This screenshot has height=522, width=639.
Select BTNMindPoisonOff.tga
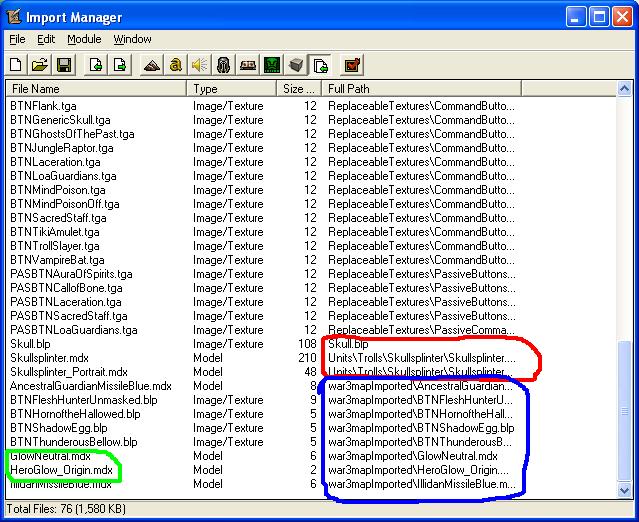64,204
